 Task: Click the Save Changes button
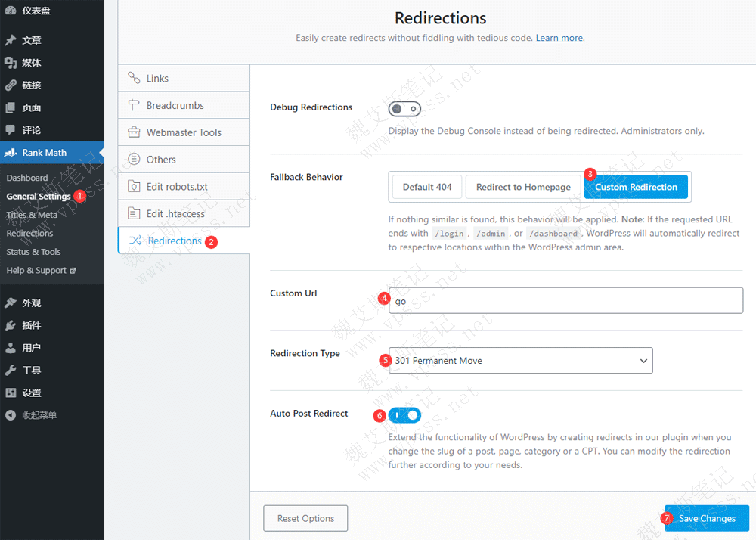707,519
